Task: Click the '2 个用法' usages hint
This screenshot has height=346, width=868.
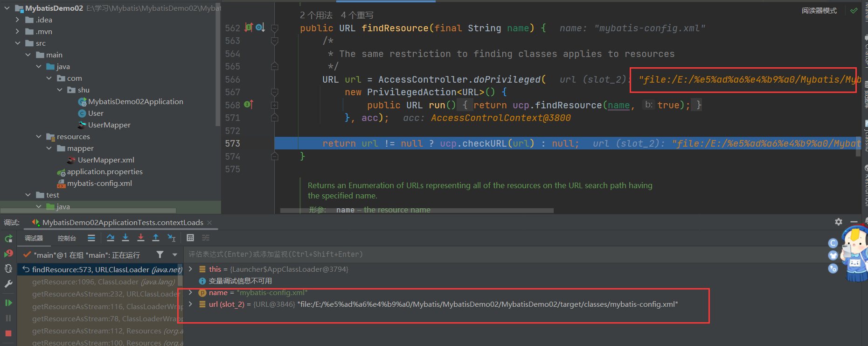Action: coord(316,15)
